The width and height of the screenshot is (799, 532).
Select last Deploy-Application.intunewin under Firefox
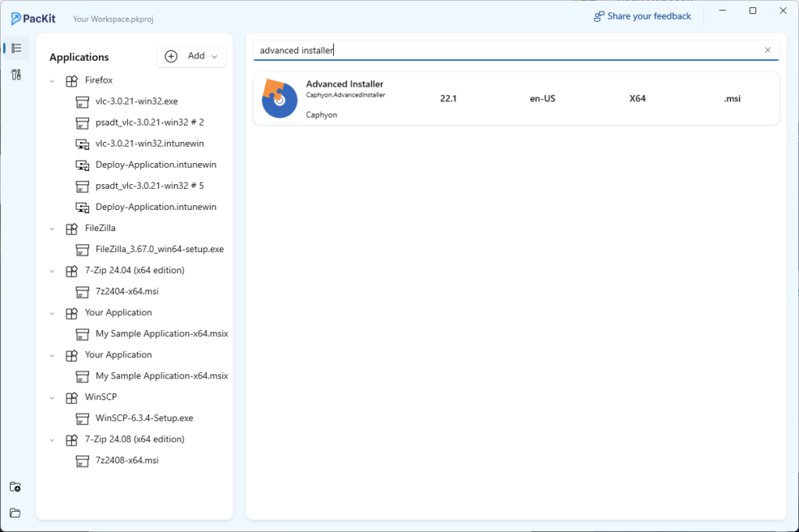coord(156,207)
